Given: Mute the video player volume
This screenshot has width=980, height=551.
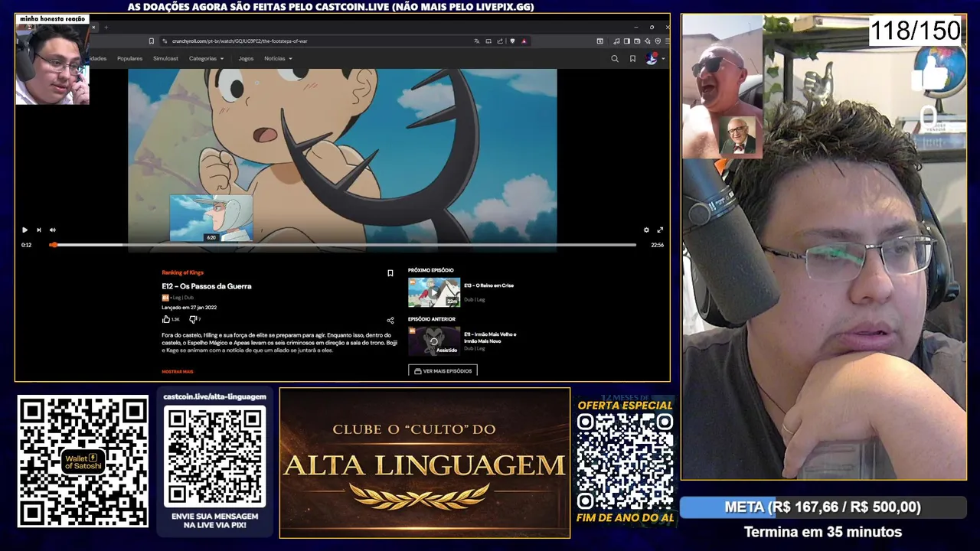Looking at the screenshot, I should (52, 230).
